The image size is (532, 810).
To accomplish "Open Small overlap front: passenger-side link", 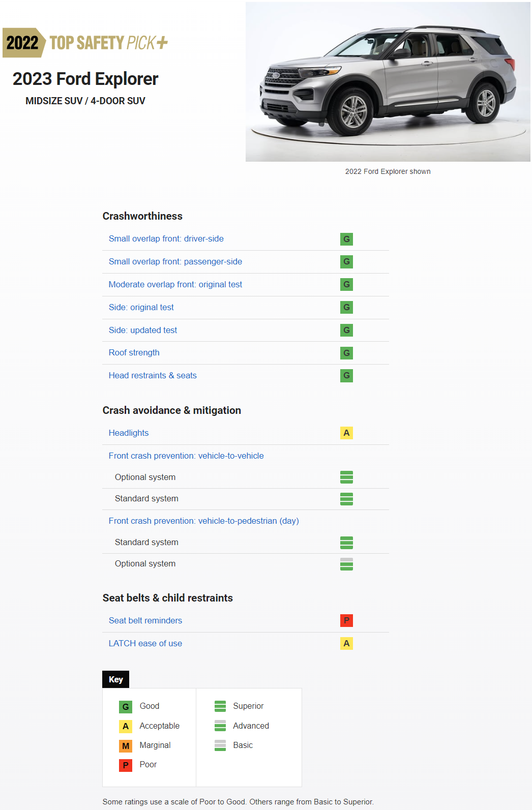I will [175, 262].
